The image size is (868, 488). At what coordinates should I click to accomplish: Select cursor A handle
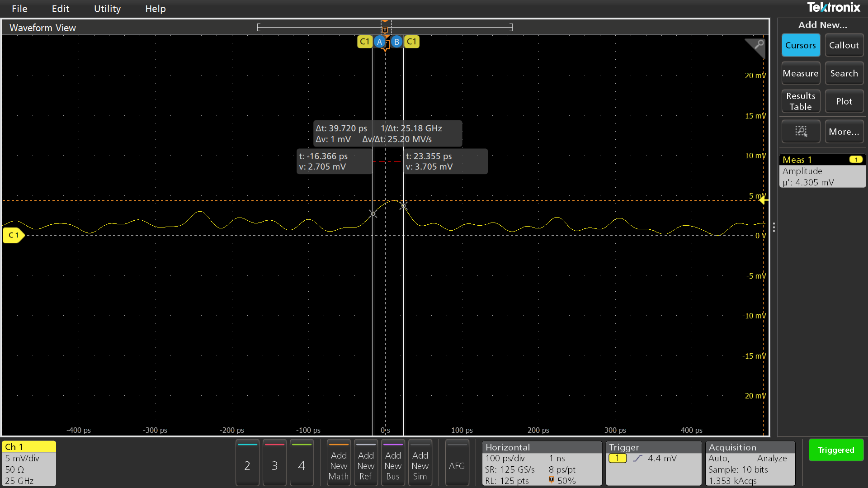click(x=380, y=42)
